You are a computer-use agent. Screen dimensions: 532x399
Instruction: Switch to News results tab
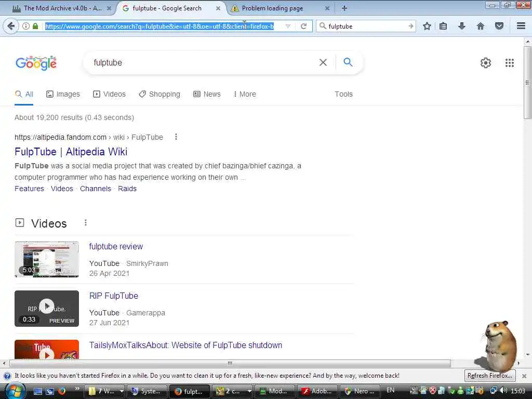click(x=207, y=95)
